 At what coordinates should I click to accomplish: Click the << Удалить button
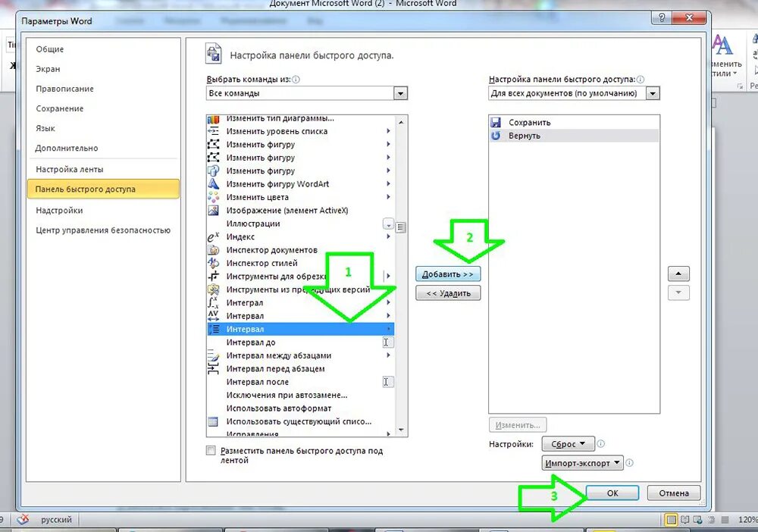(x=448, y=293)
